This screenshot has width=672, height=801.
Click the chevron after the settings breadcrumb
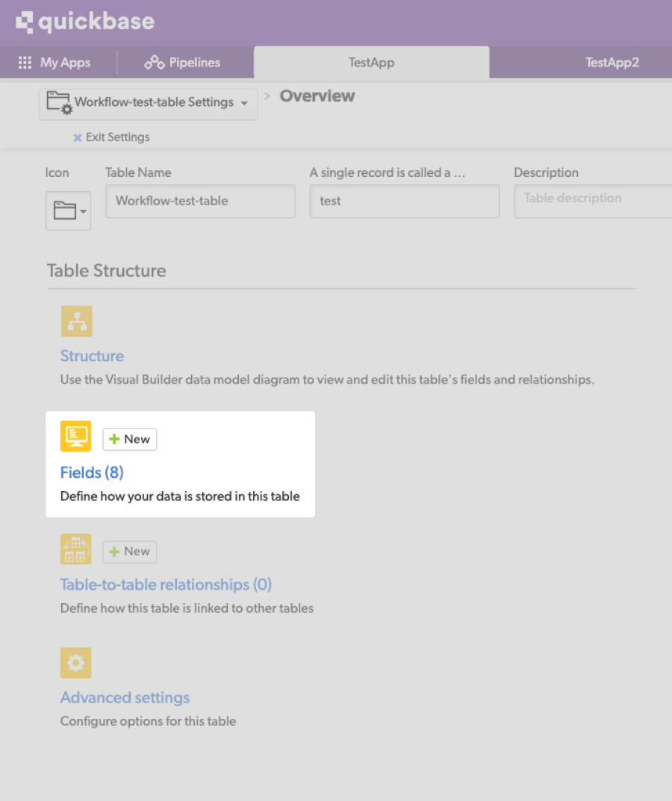[267, 96]
